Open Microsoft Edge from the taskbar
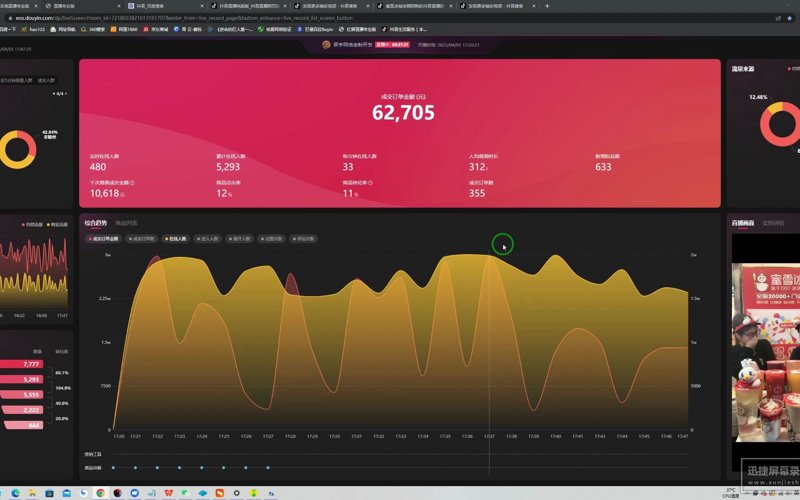The image size is (800, 500). point(16,493)
